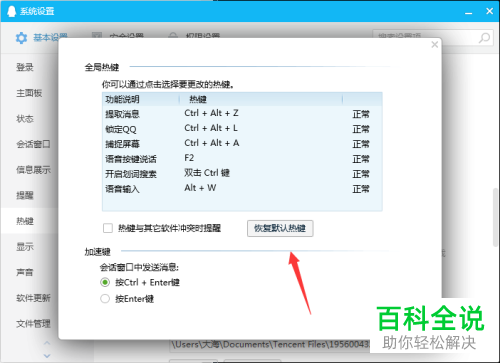Select the 开启划词搜索 hotkey row
The image size is (500, 363).
242,174
